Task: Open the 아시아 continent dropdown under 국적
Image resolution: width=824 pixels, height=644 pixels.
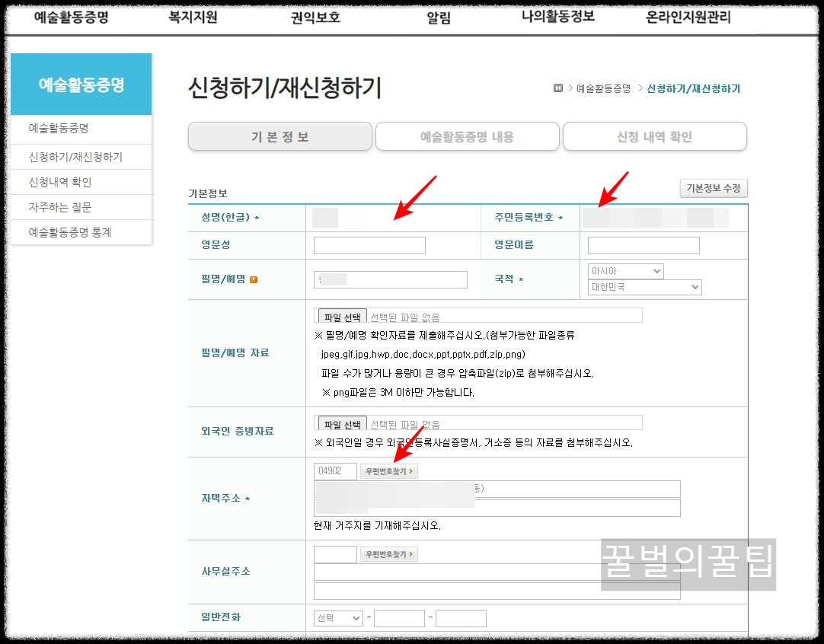Action: click(625, 270)
